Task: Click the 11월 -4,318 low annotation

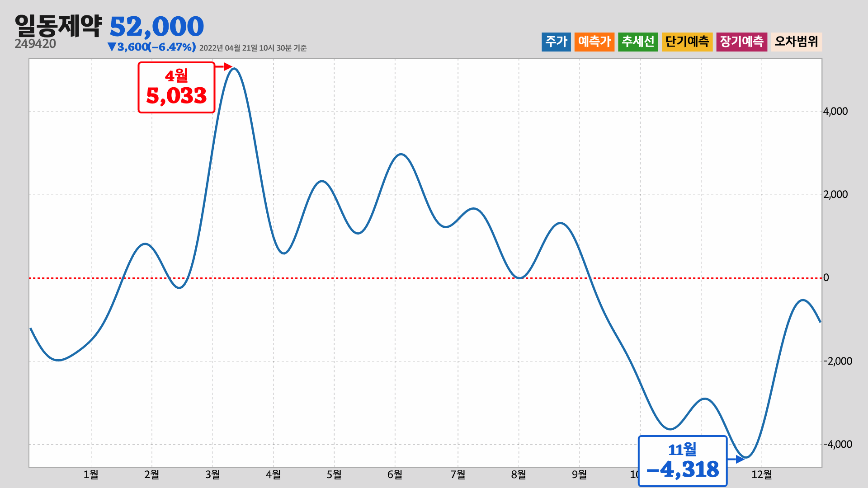Action: pos(683,461)
